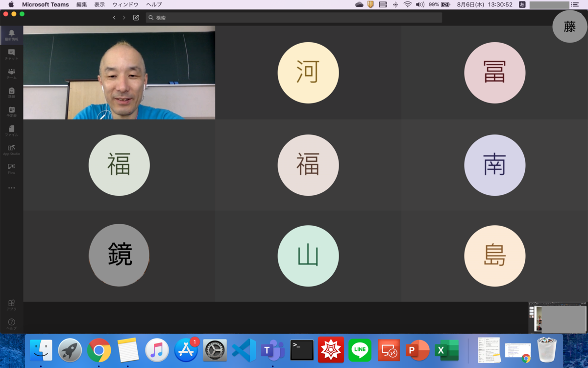Open the Bluetooth status icon

coord(395,4)
